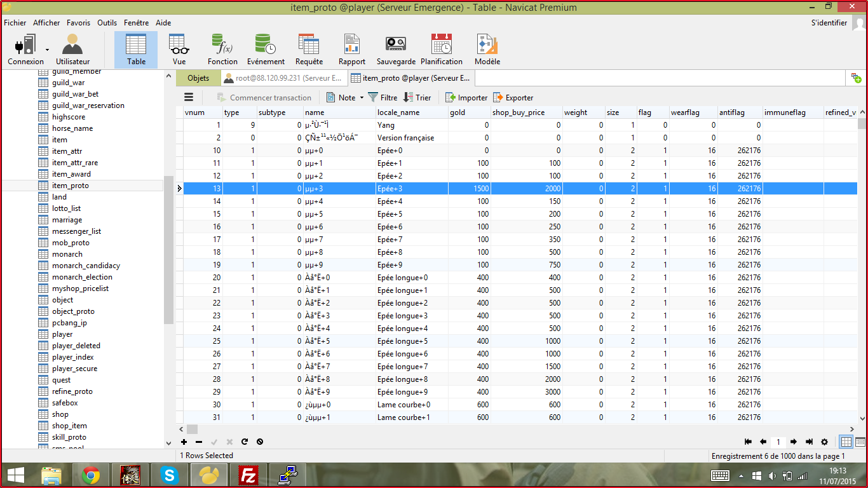
Task: Go to next page arrow
Action: (x=794, y=442)
